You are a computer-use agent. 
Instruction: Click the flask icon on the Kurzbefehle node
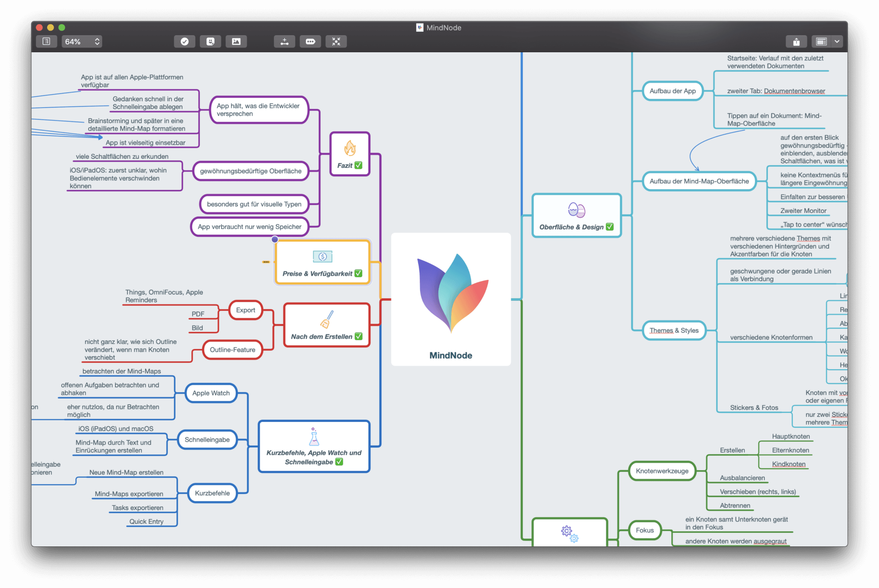click(315, 437)
